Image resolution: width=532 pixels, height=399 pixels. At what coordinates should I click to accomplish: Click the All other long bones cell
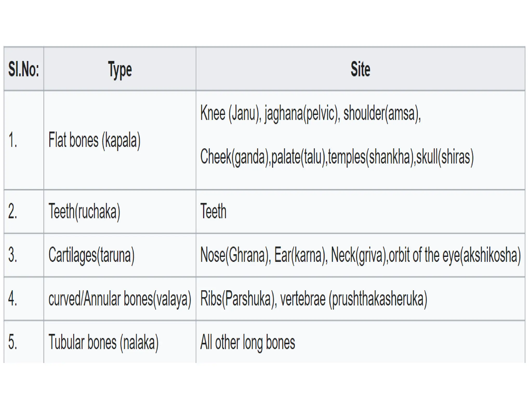[360, 342]
